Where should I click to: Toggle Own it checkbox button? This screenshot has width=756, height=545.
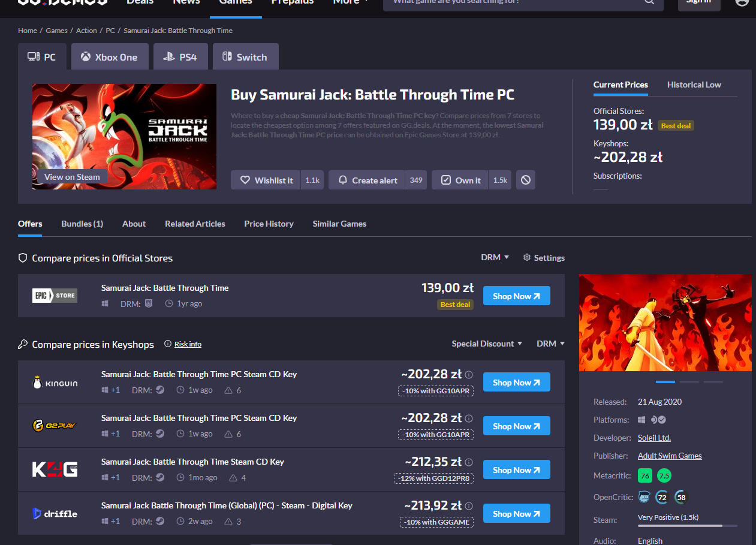461,180
